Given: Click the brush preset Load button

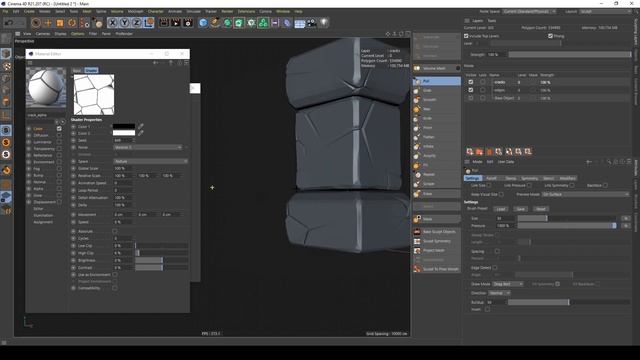Looking at the screenshot, I should [x=501, y=209].
